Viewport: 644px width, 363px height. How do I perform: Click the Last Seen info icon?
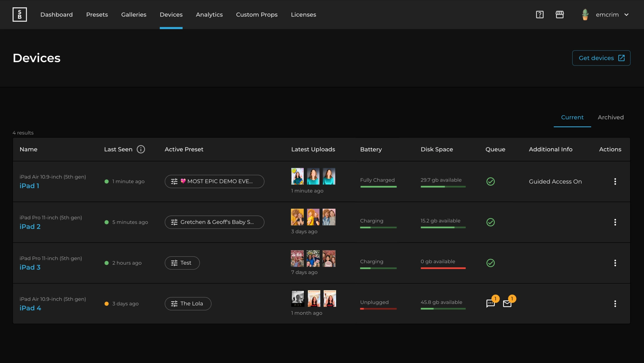pos(141,149)
